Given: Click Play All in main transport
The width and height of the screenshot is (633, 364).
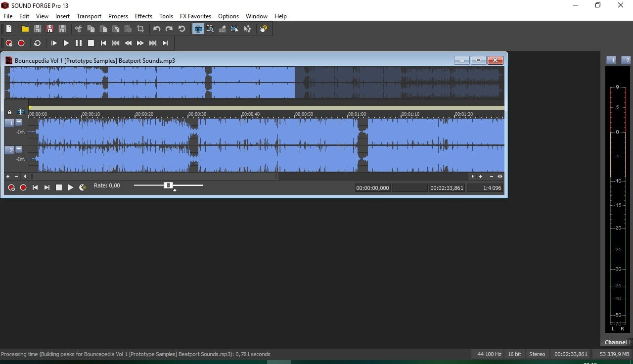Looking at the screenshot, I should [x=54, y=43].
